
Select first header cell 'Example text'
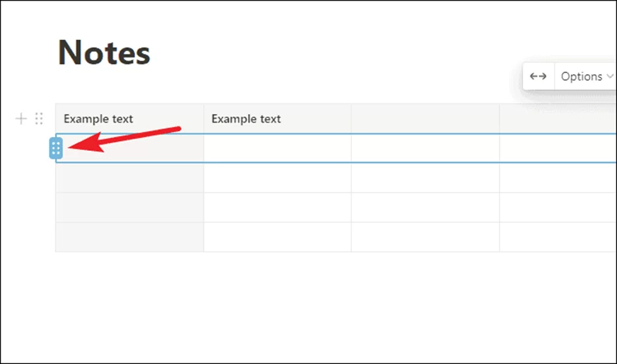coord(129,119)
